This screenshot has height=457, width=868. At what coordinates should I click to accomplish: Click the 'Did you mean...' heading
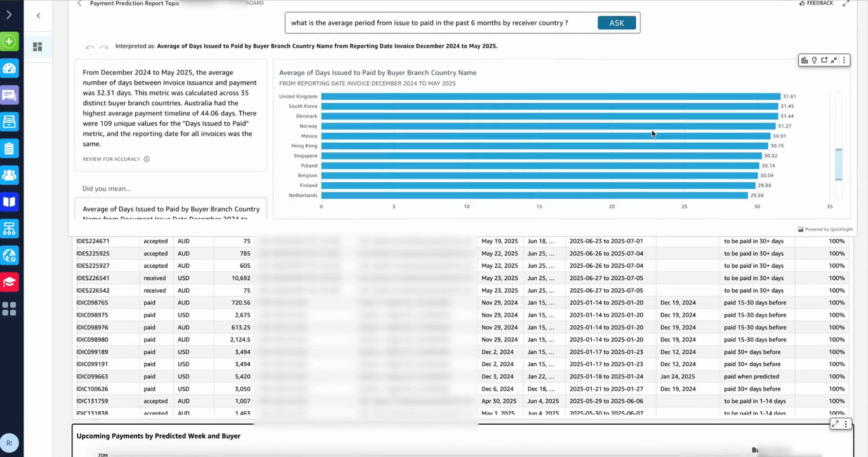(x=107, y=189)
